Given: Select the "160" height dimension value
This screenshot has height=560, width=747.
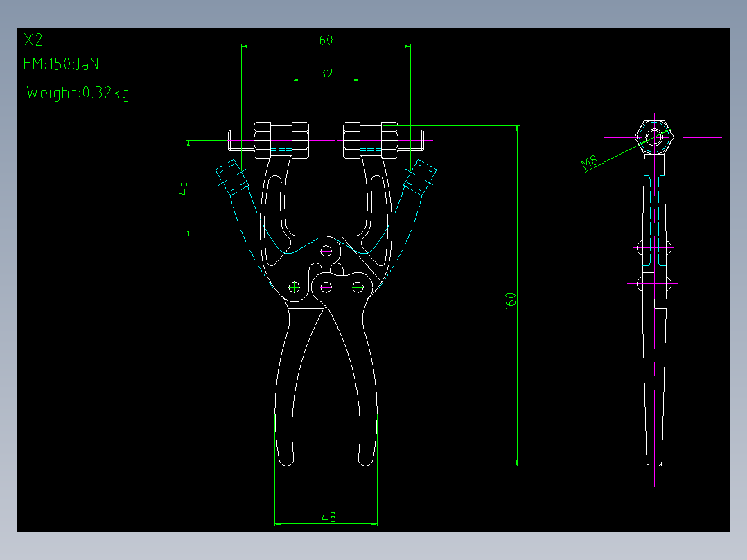Looking at the screenshot, I should 510,301.
